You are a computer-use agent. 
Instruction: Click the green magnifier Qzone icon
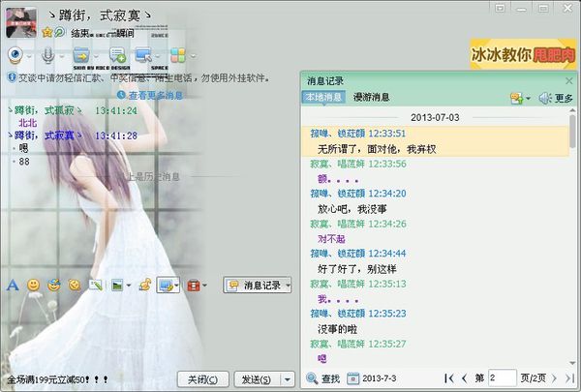pos(60,32)
